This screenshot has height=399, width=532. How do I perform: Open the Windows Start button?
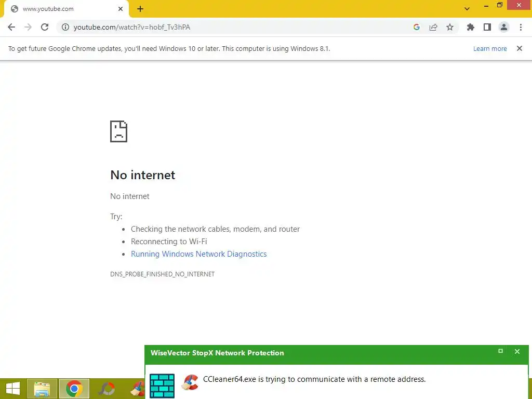(13, 389)
